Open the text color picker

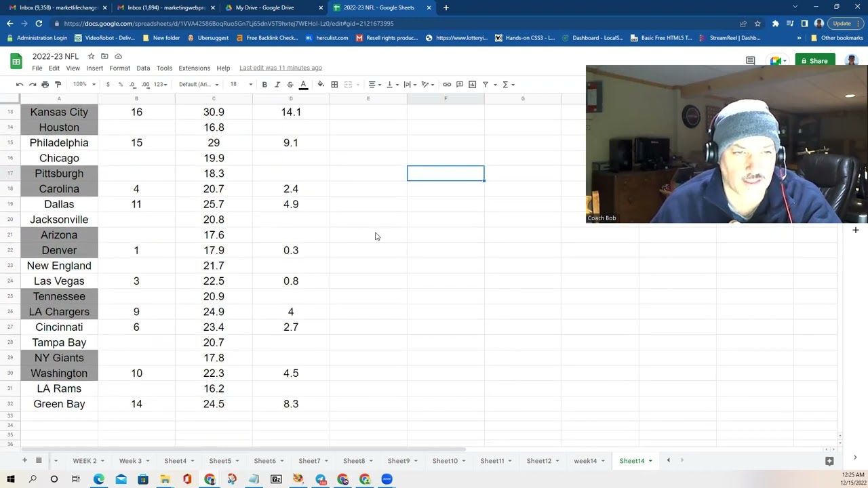tap(303, 84)
